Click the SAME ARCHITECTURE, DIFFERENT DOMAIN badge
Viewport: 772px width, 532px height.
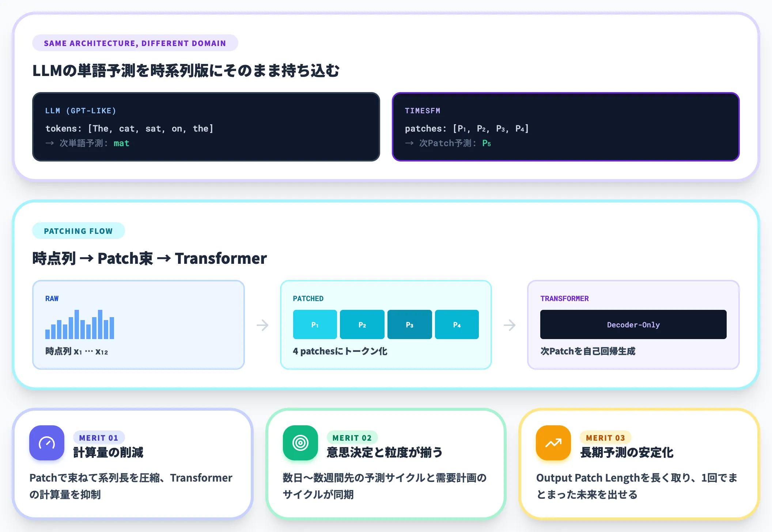135,43
